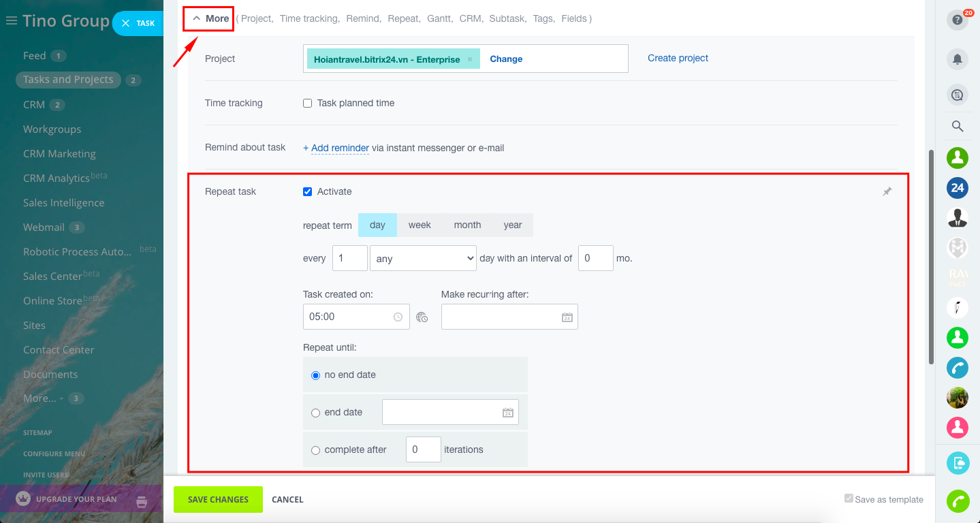Open the hamburger menu beside Tino Group
980x523 pixels.
(x=11, y=21)
